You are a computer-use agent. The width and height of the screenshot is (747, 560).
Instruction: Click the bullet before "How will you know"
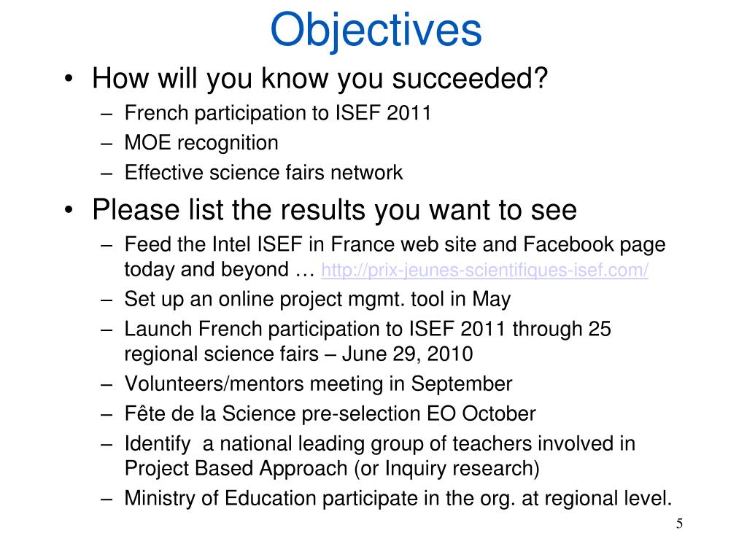coord(69,79)
